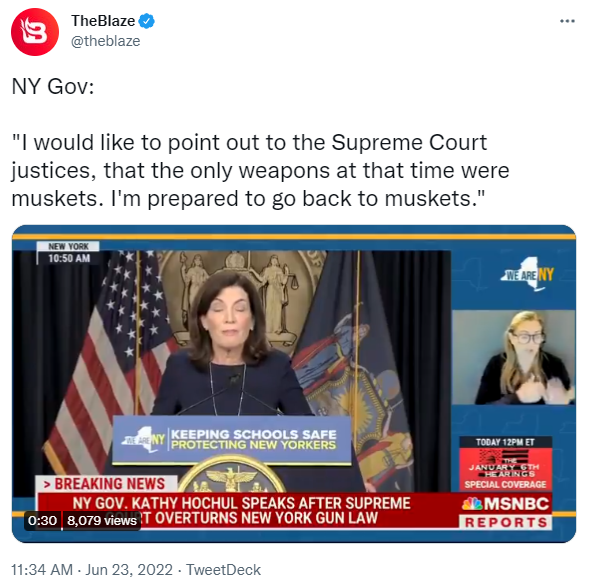
Task: Play the video of the governor at the podium
Action: [x=294, y=384]
